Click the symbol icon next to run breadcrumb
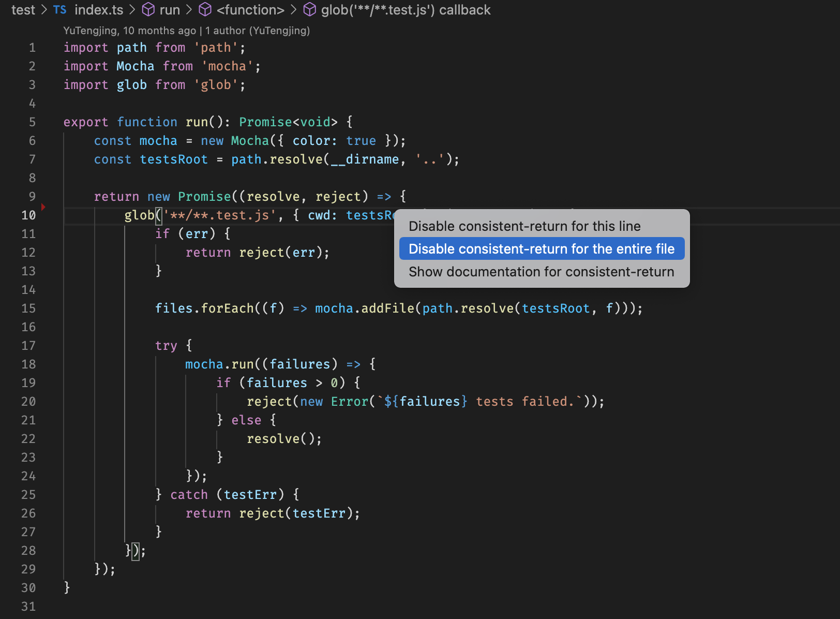This screenshot has width=840, height=619. tap(147, 9)
